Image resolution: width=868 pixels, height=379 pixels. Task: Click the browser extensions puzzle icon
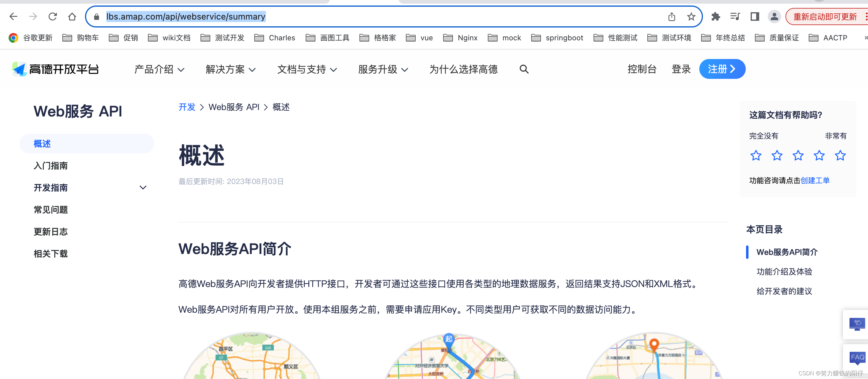coord(714,17)
